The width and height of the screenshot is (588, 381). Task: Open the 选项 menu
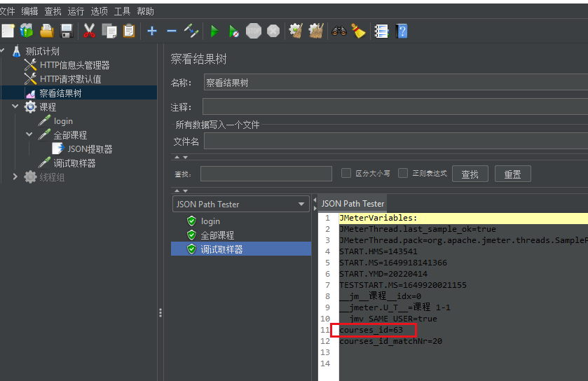click(99, 12)
